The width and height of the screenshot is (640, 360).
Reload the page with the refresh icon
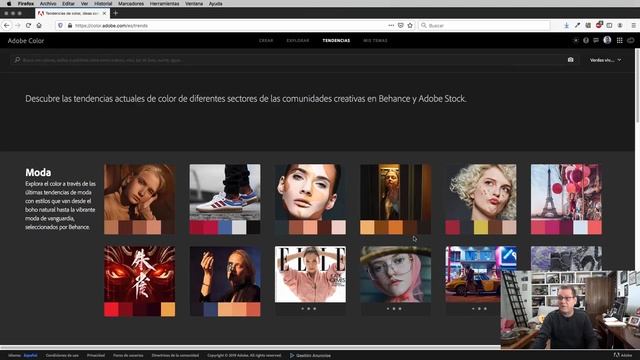28,25
